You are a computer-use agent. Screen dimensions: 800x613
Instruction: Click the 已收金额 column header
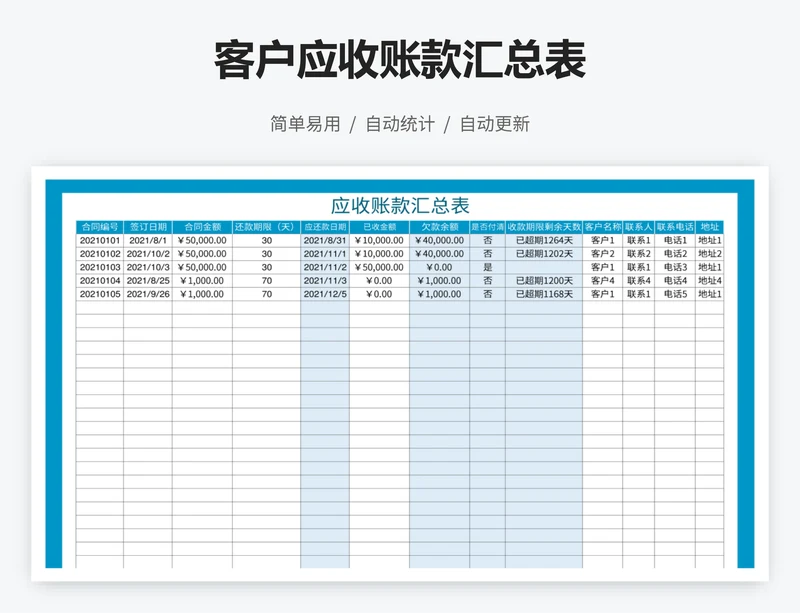point(379,227)
